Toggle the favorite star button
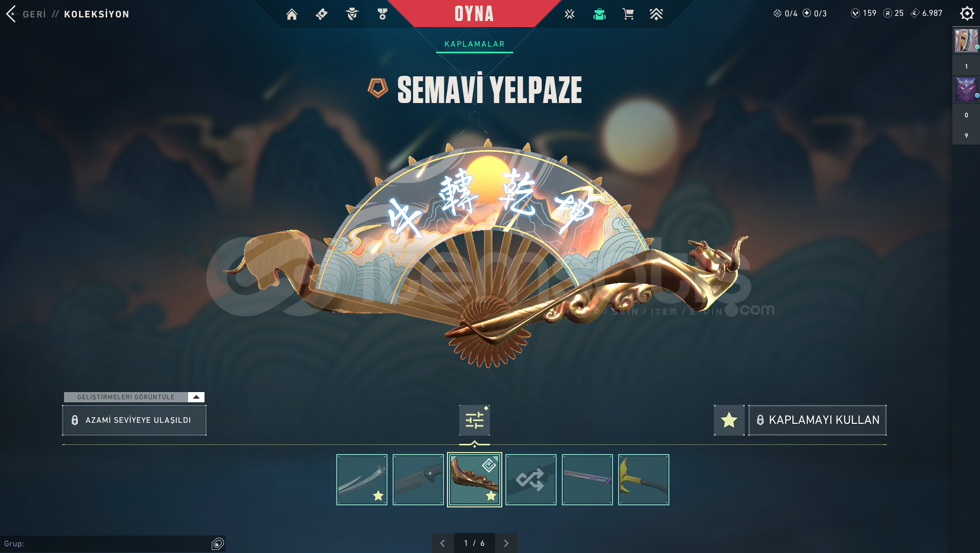Viewport: 980px width, 553px height. coord(729,420)
